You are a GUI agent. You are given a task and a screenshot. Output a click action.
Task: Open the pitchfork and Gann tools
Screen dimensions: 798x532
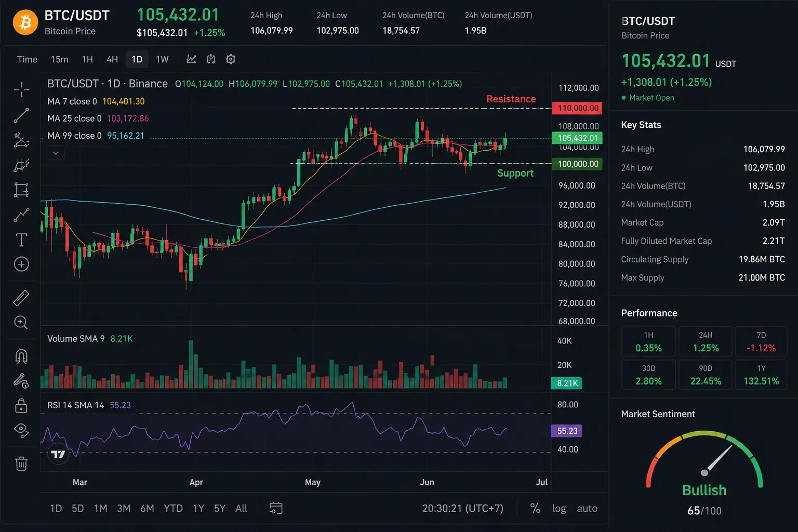coord(21,140)
